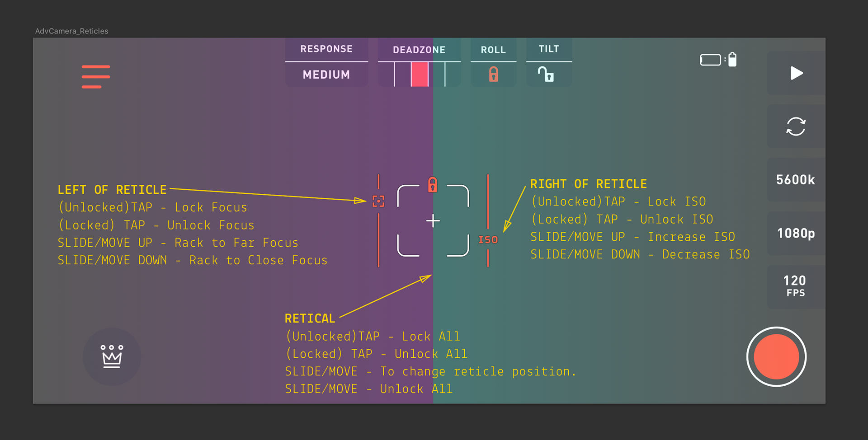Viewport: 868px width, 440px height.
Task: Select the RESPONSE header tab
Action: click(x=326, y=49)
